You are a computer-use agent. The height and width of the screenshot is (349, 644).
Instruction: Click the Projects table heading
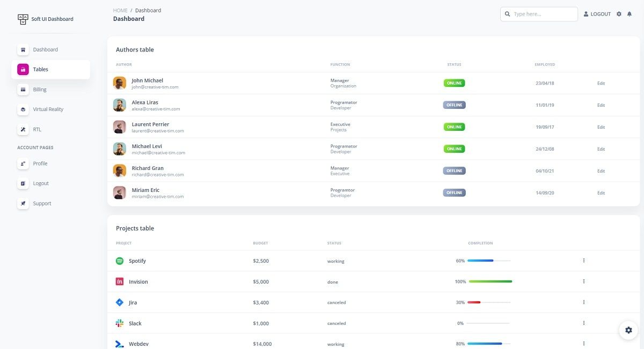(x=135, y=228)
